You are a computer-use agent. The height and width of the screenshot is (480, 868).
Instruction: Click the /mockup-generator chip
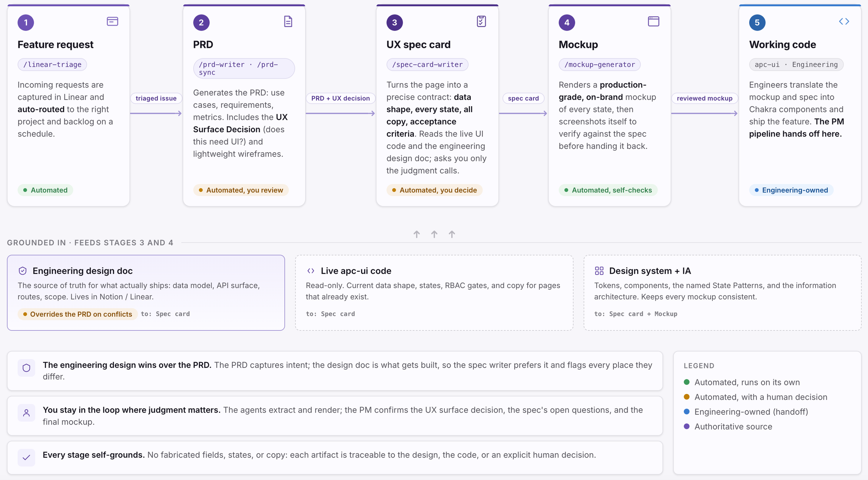tap(599, 65)
